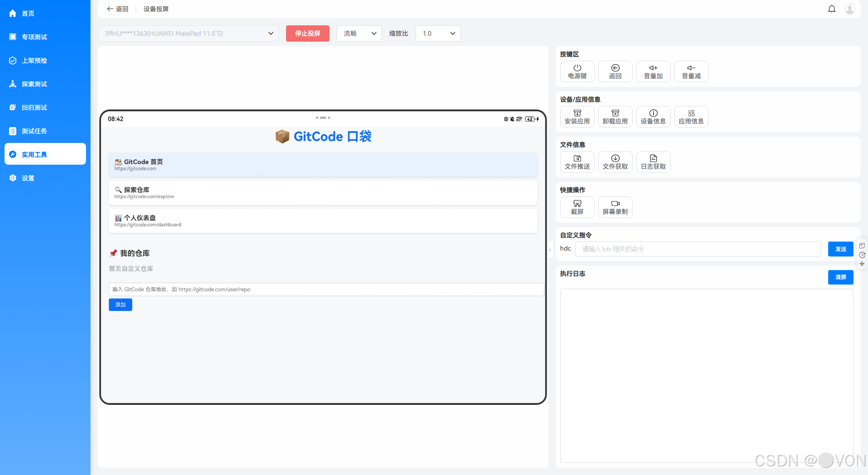Open 上架预检 sidebar section
Screen dimensions: 868x475
[45, 61]
